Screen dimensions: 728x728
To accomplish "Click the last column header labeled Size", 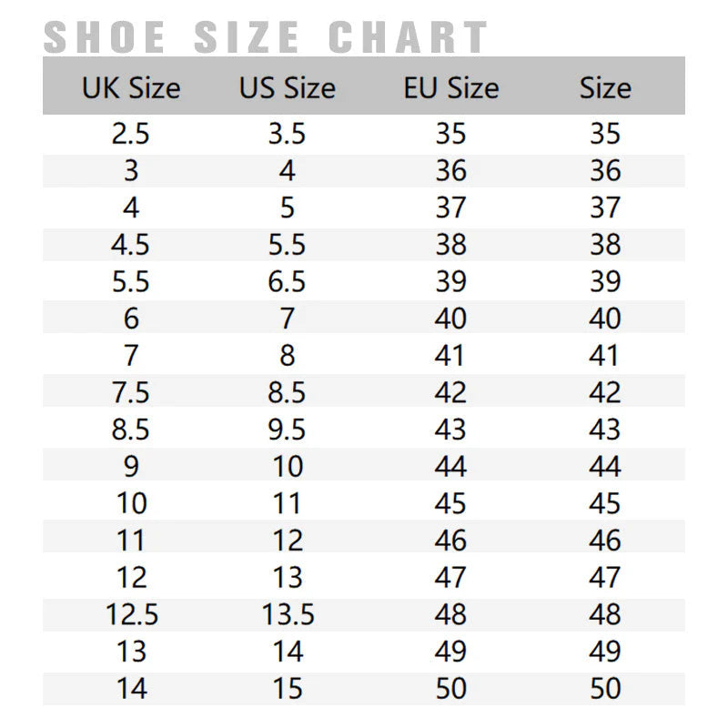I will point(605,87).
